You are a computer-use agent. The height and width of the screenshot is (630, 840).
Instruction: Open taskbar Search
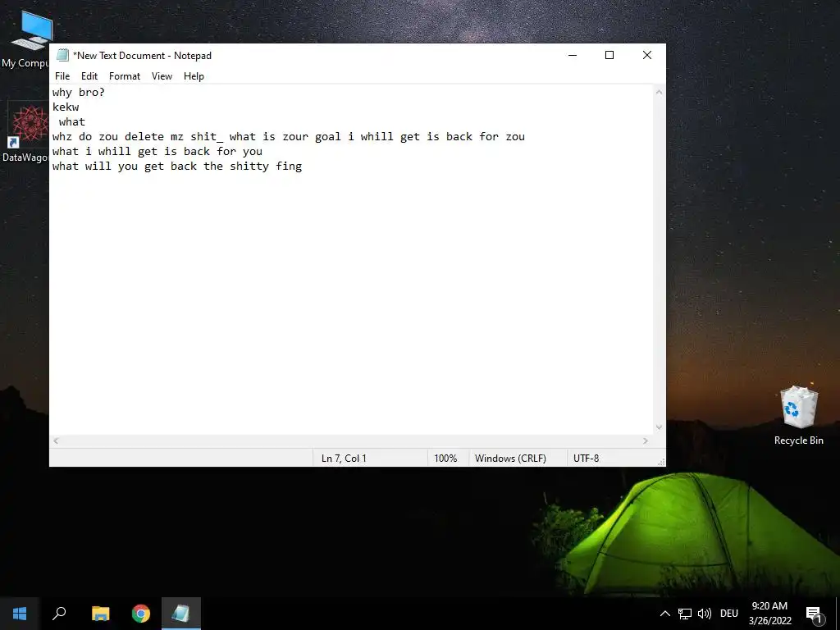pyautogui.click(x=59, y=614)
